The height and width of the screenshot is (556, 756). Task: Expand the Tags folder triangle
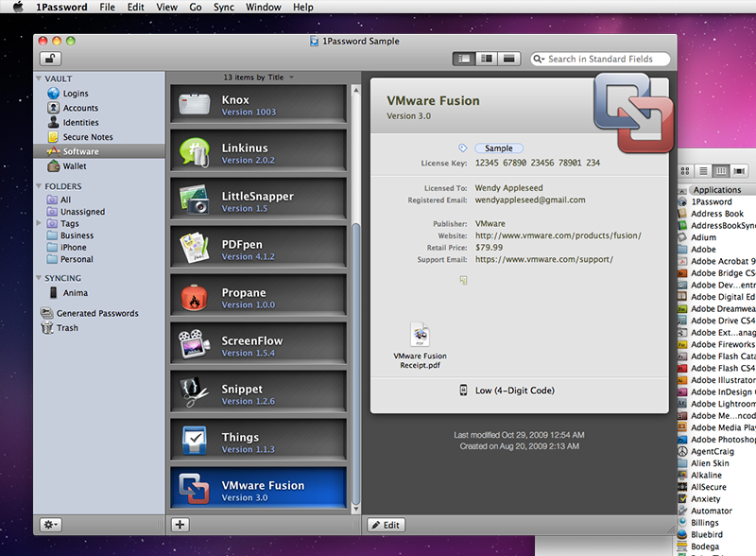click(x=39, y=223)
